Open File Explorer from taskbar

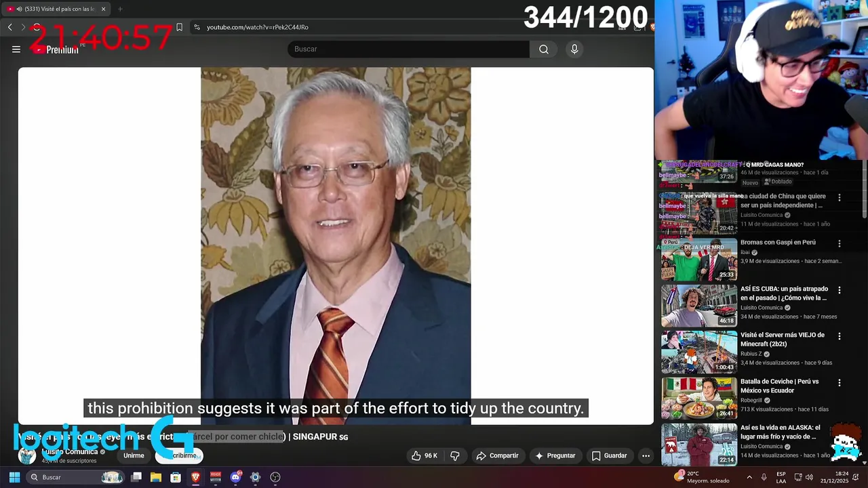pyautogui.click(x=156, y=477)
